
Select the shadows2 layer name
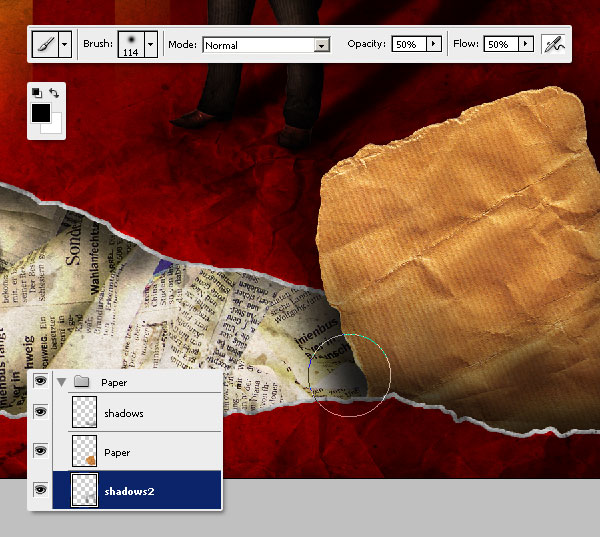(129, 491)
